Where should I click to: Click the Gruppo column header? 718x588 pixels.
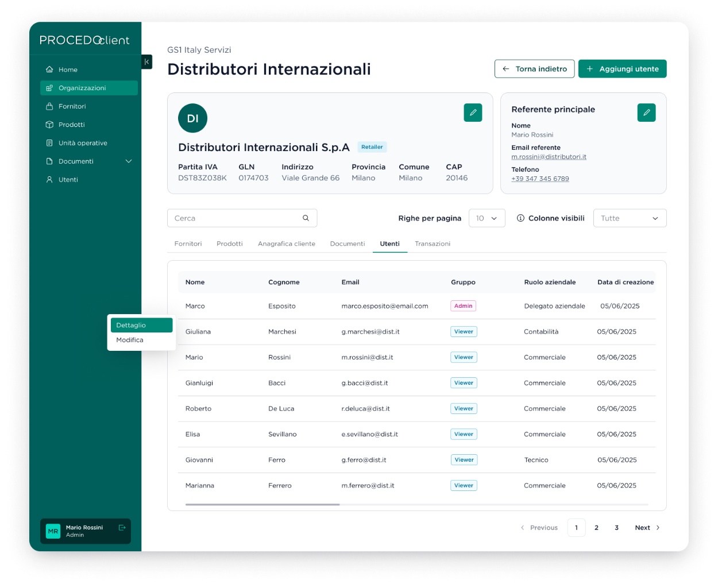coord(463,282)
